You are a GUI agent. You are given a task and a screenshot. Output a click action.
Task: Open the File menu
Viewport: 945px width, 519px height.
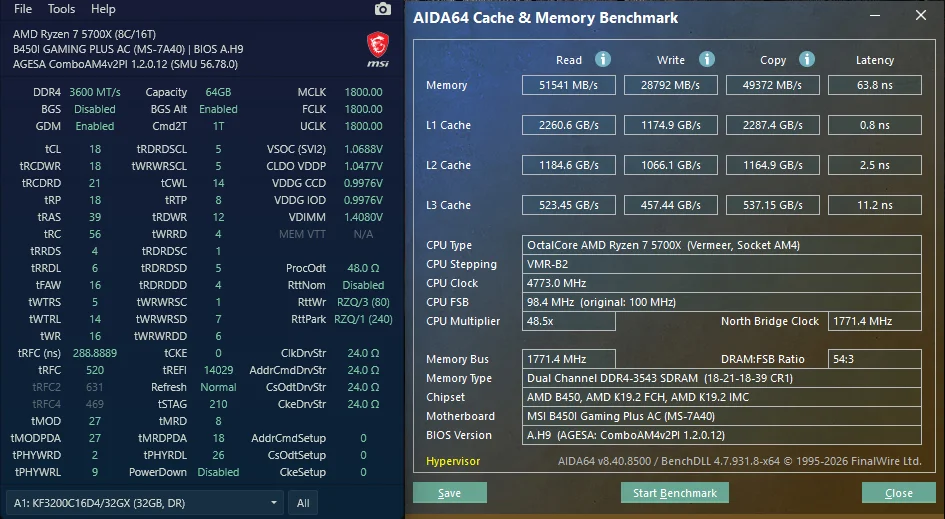[23, 9]
